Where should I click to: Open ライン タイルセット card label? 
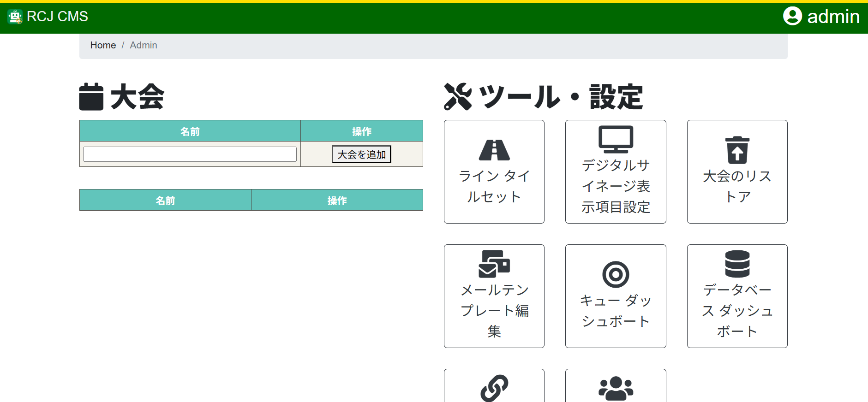pos(494,186)
